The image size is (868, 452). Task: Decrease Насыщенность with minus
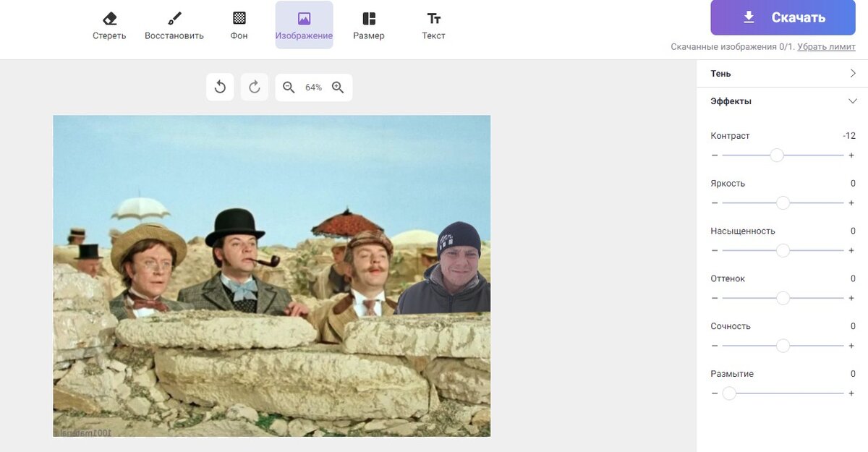click(715, 251)
